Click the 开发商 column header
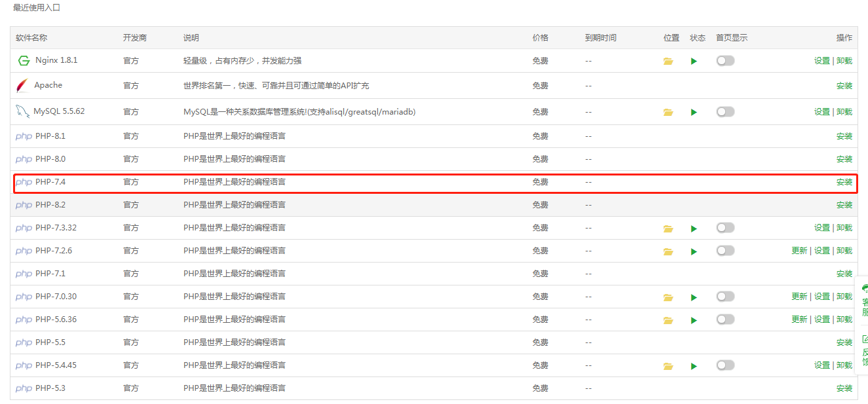The image size is (868, 404). point(135,38)
